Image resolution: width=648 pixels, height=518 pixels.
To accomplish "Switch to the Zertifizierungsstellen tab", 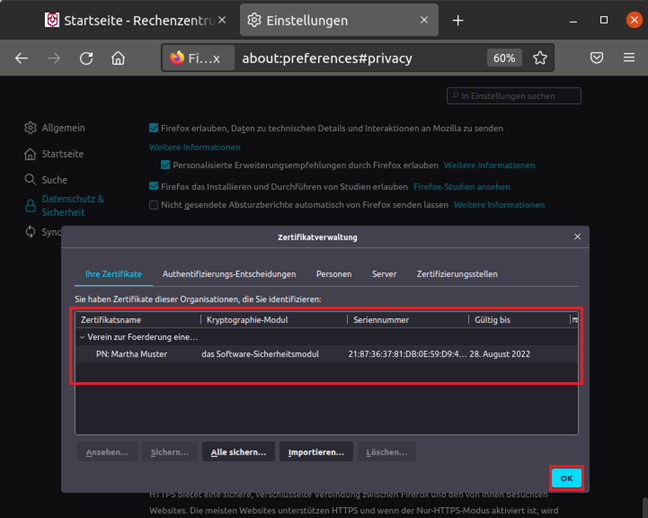I will tap(456, 274).
